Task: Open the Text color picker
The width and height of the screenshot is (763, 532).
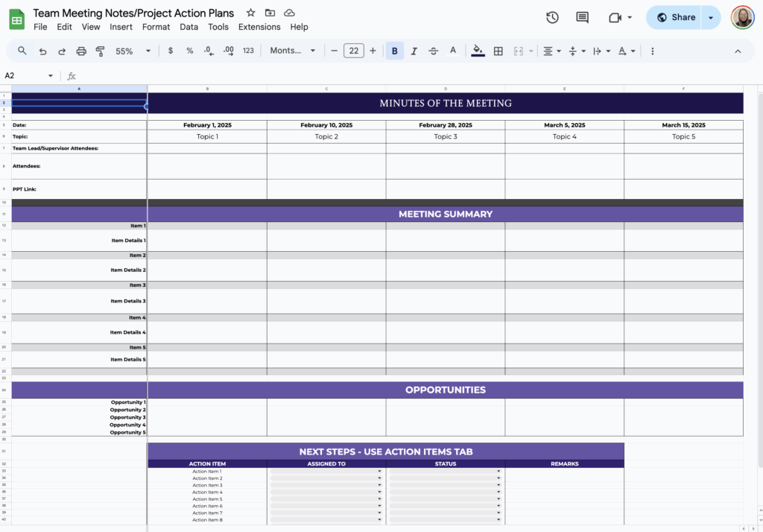Action: point(452,51)
